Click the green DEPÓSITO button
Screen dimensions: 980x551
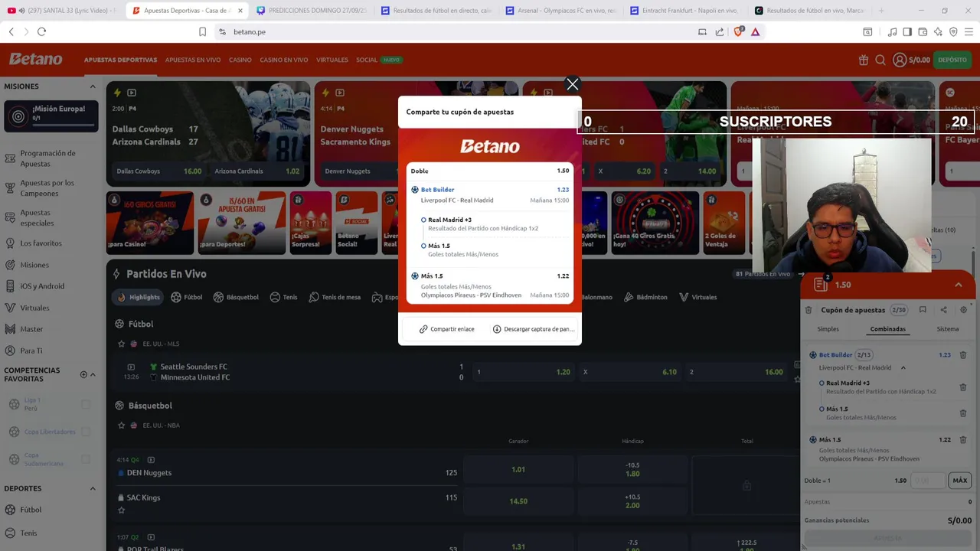952,60
